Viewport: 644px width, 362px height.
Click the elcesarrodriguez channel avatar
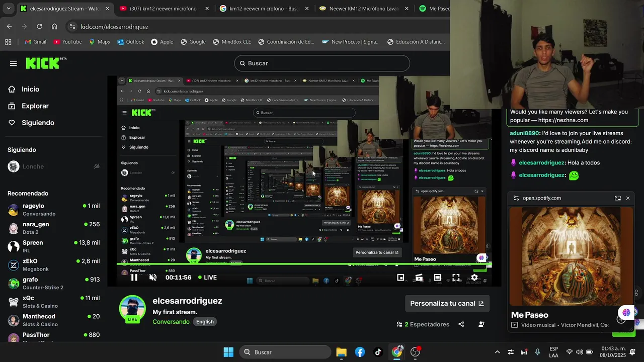[132, 308]
